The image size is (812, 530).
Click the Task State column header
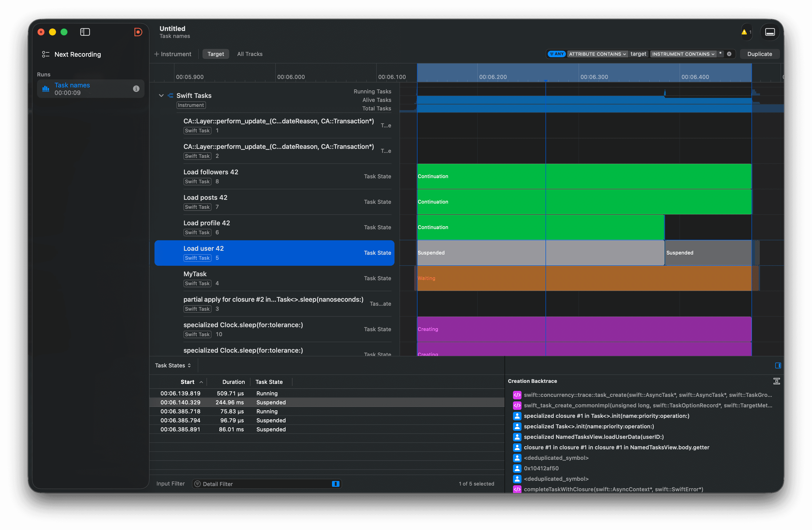pos(269,382)
